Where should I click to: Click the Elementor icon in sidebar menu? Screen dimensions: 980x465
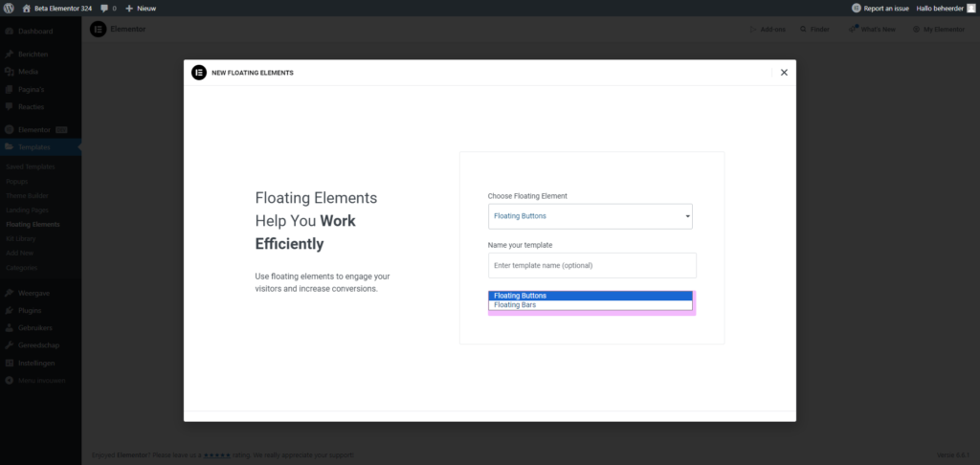(x=10, y=130)
